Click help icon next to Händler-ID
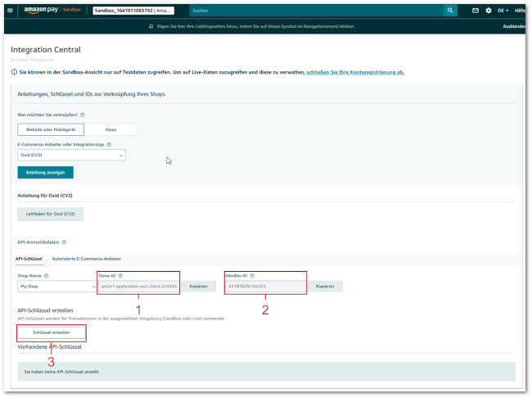532x398 pixels. [x=252, y=276]
